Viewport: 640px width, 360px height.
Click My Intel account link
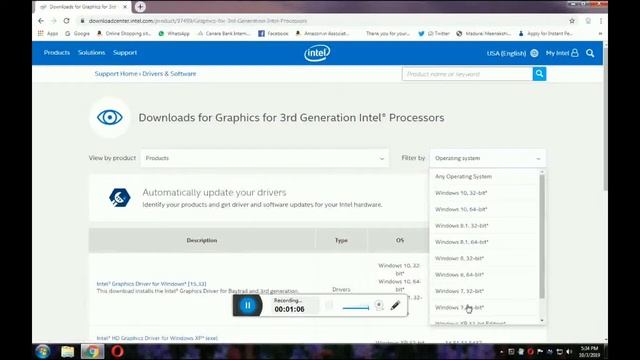coord(557,53)
